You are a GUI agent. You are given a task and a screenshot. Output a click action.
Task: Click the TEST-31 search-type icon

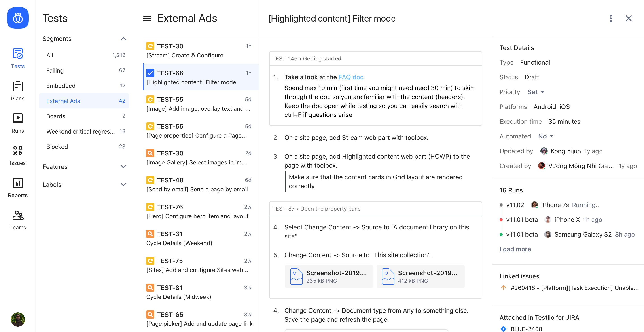pos(150,234)
